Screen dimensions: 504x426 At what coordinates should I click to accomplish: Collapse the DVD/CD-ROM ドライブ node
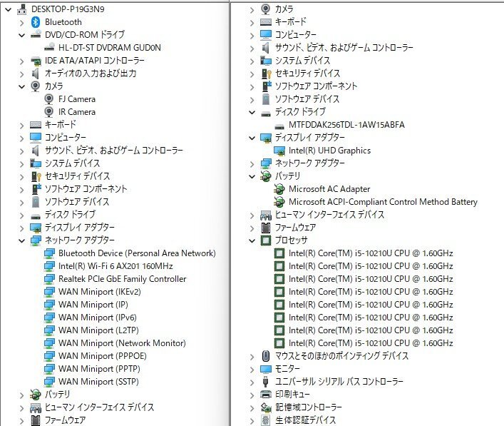click(22, 35)
